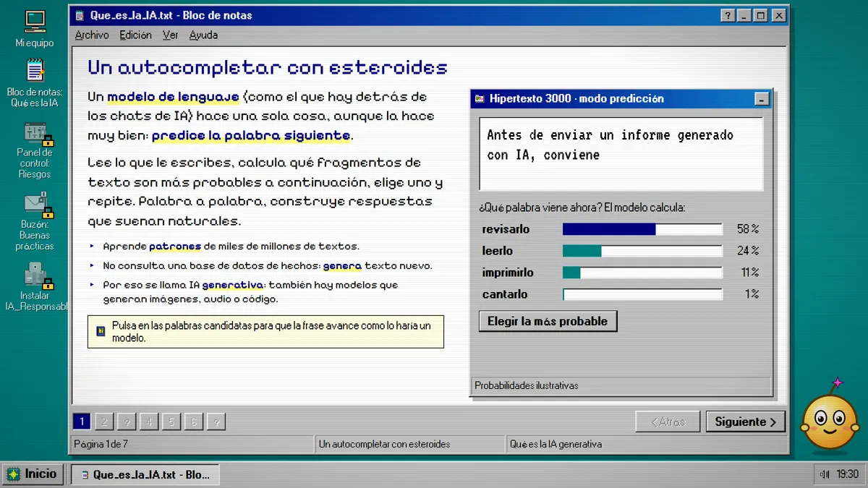
Task: Select page 4 button
Action: click(149, 421)
